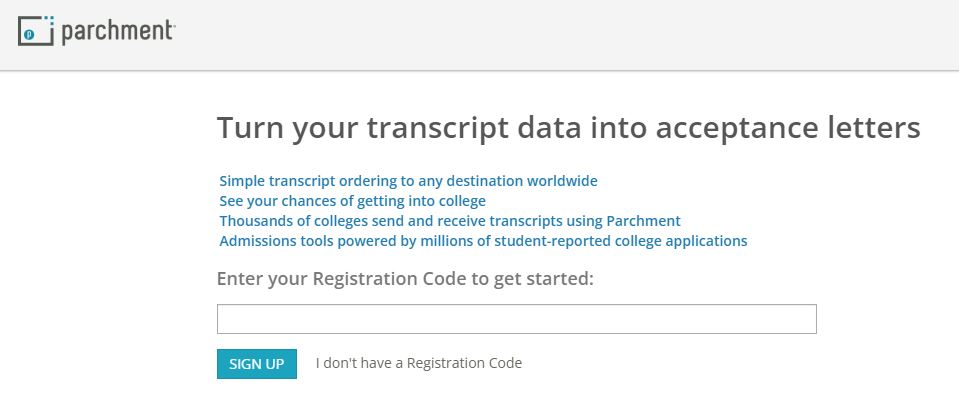Submit the registration code with the teal button
Viewport: 959px width, 414px height.
(x=256, y=364)
